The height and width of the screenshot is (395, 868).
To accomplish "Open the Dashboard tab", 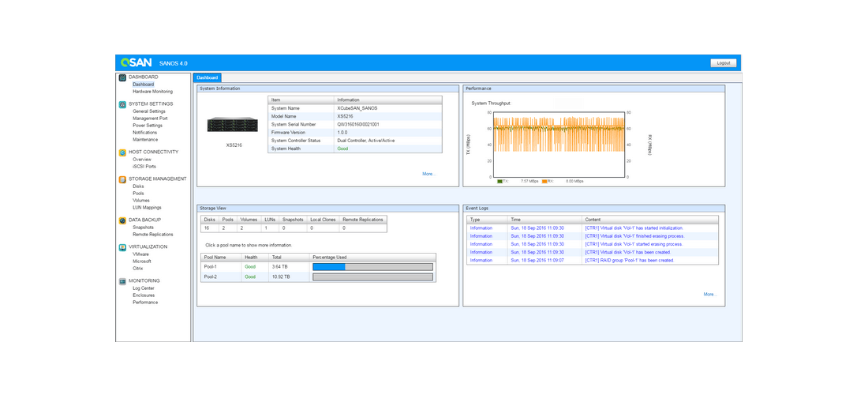I will tap(207, 77).
